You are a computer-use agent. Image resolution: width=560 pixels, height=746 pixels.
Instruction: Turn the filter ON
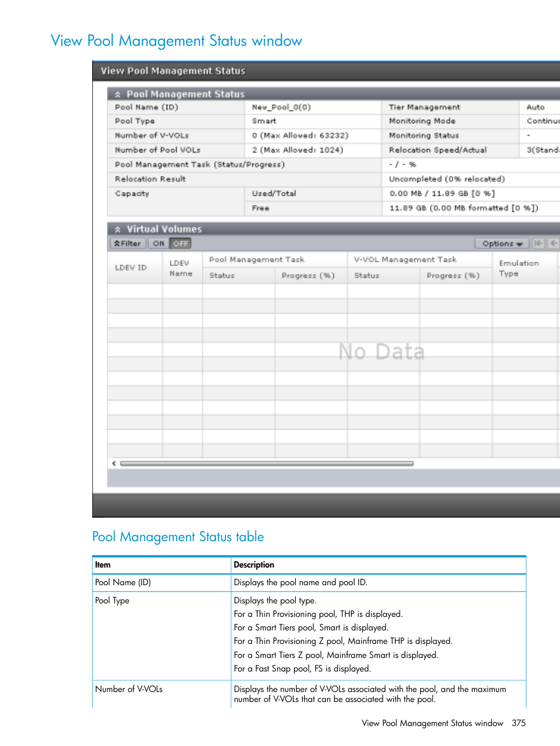158,244
